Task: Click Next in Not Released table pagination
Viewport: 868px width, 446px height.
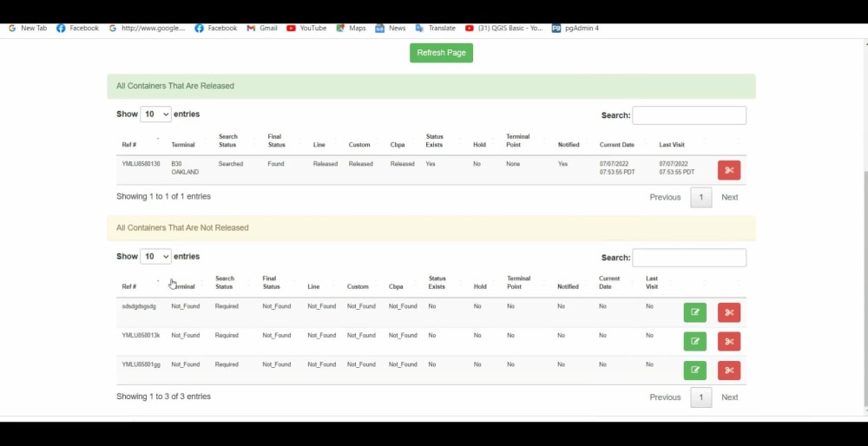Action: (730, 397)
